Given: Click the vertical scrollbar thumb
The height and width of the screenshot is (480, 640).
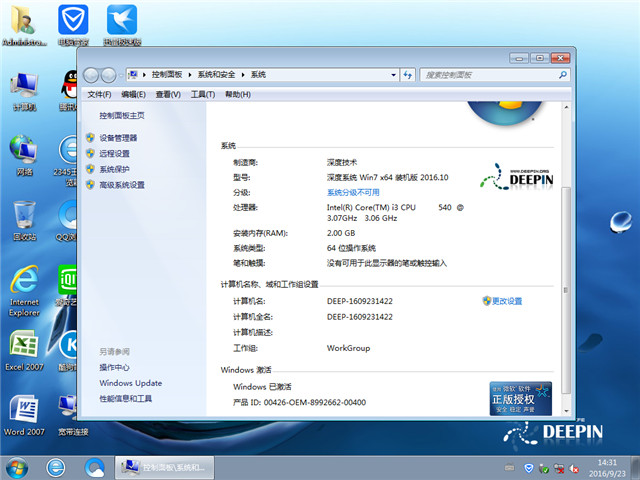Looking at the screenshot, I should click(x=566, y=290).
